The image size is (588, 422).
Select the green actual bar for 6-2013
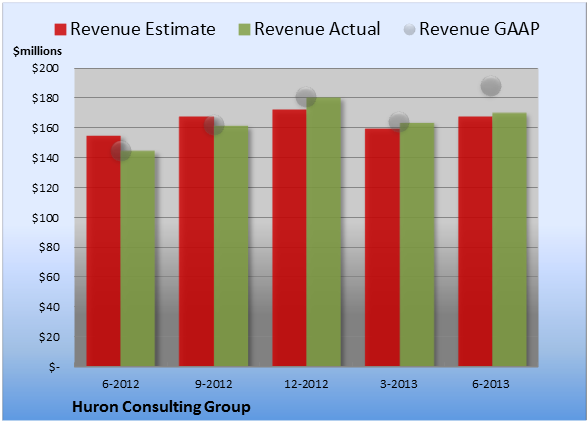pos(509,240)
